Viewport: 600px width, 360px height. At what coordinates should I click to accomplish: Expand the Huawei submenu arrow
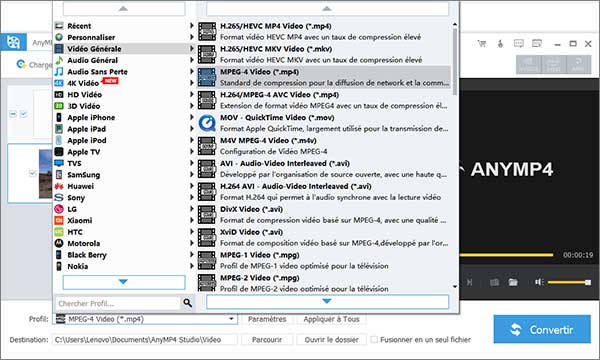coord(192,186)
